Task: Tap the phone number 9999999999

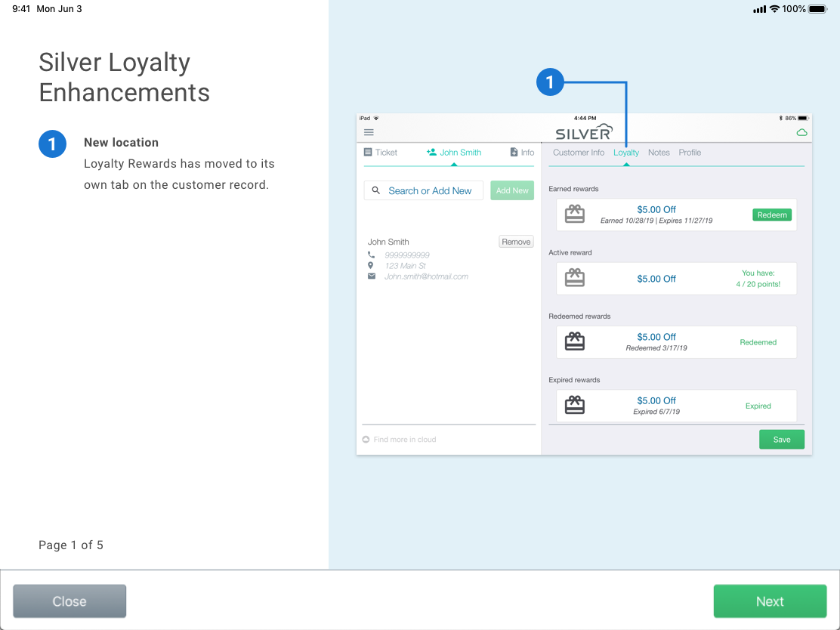Action: (x=407, y=255)
